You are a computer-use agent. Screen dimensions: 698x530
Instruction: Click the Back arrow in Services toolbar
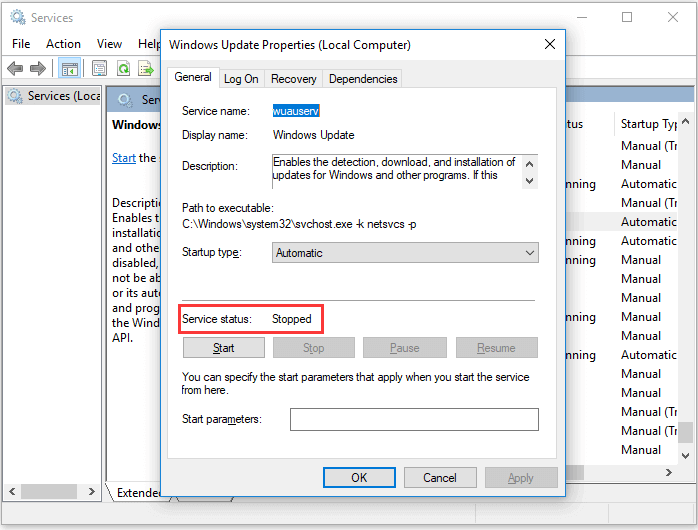[x=15, y=69]
